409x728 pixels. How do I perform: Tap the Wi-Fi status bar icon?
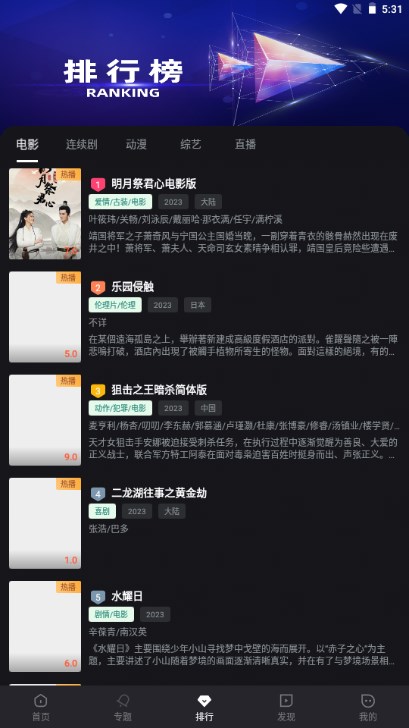click(341, 9)
